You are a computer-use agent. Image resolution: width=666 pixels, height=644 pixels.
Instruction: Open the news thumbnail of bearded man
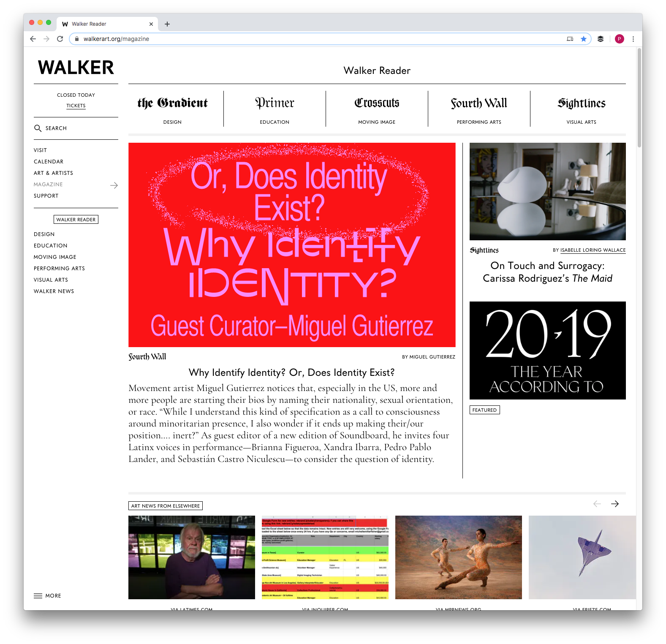pos(192,557)
